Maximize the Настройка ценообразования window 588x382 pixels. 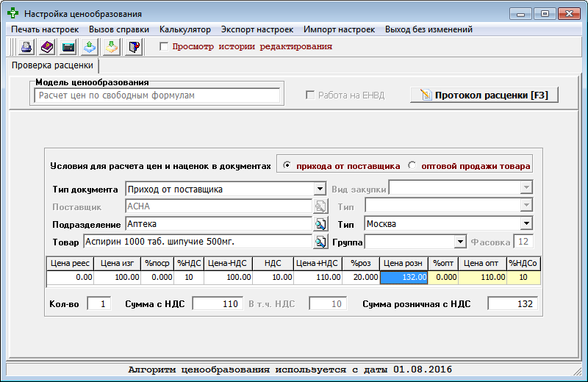point(545,14)
